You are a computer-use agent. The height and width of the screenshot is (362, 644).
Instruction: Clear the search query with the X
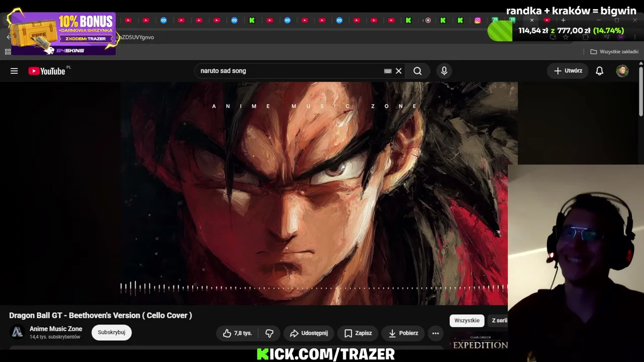click(398, 71)
